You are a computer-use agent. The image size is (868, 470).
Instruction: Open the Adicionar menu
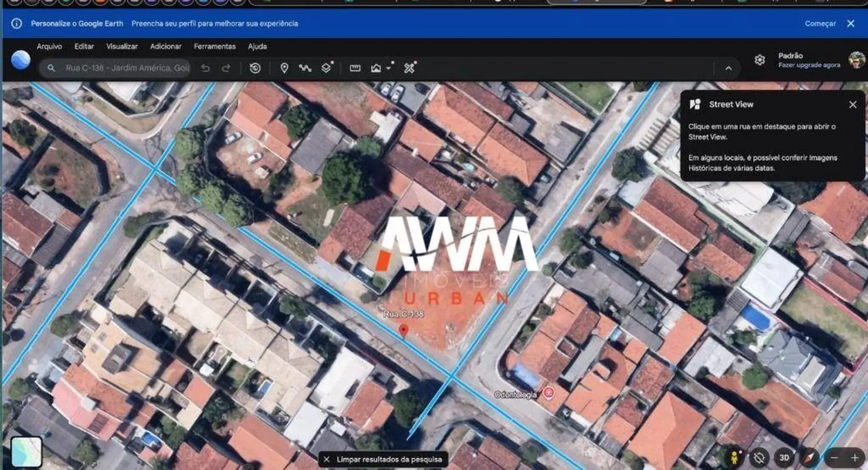point(166,46)
